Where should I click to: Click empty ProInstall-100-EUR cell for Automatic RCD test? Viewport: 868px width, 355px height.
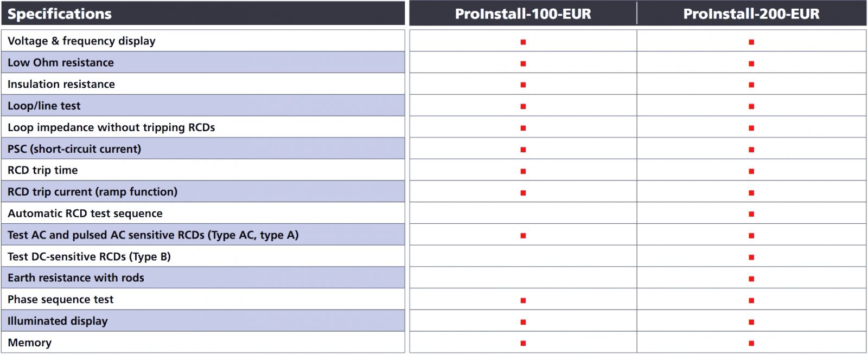click(523, 213)
